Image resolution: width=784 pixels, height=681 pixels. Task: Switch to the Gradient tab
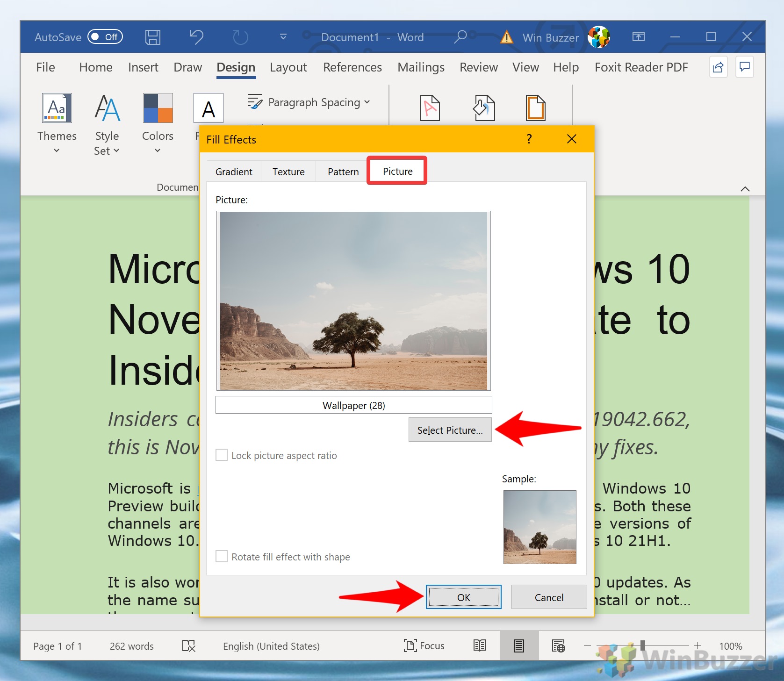click(x=234, y=172)
